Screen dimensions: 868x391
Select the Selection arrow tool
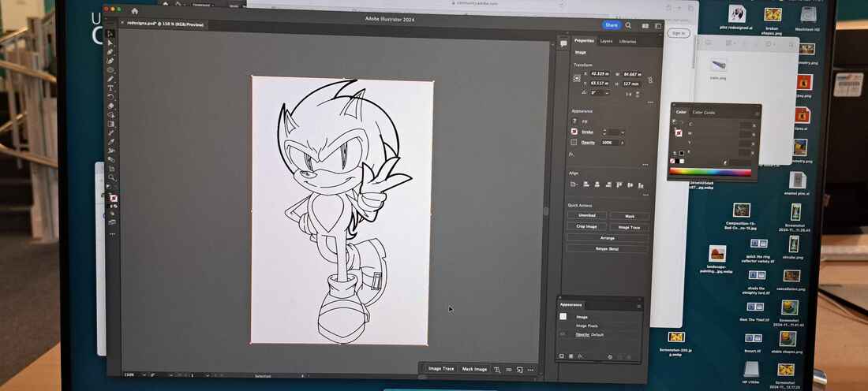click(110, 34)
